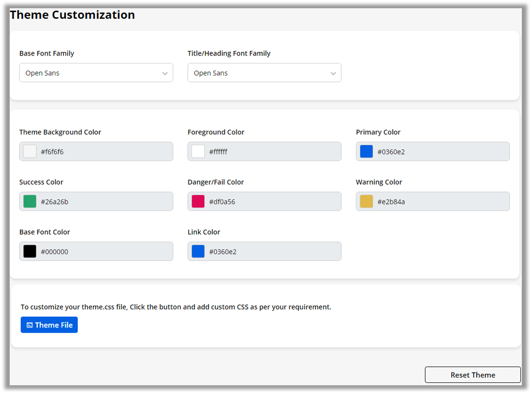
Task: Click the Title/Heading Font Family chevron arrow
Action: tap(333, 74)
